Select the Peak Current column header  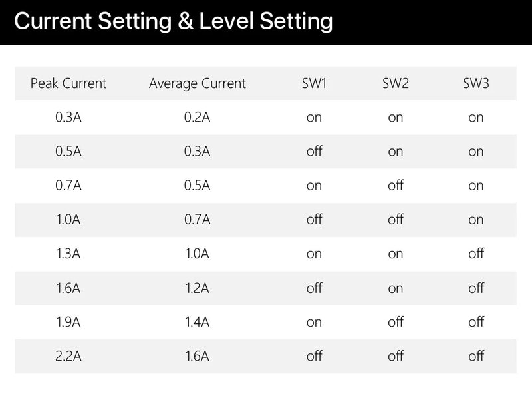tap(68, 83)
